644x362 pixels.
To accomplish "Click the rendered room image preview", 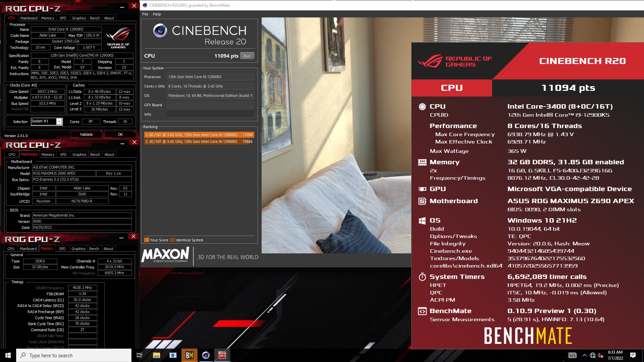I will (x=336, y=135).
